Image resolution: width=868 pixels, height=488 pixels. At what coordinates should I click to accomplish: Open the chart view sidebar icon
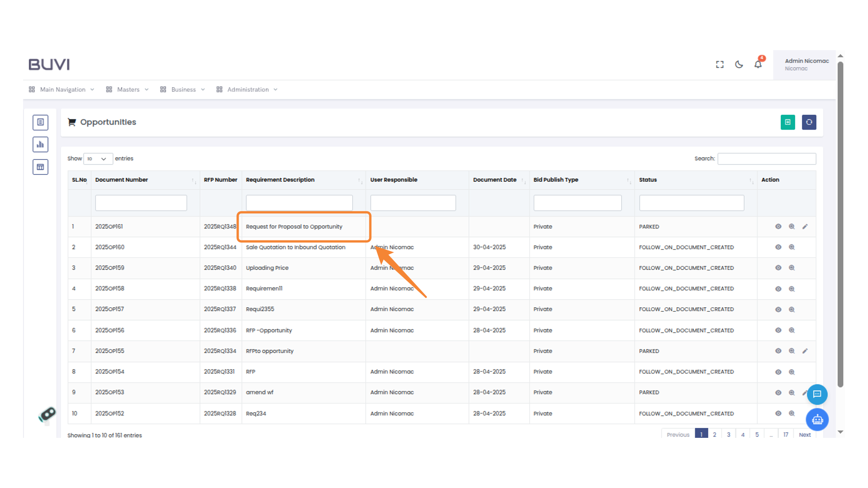point(40,145)
